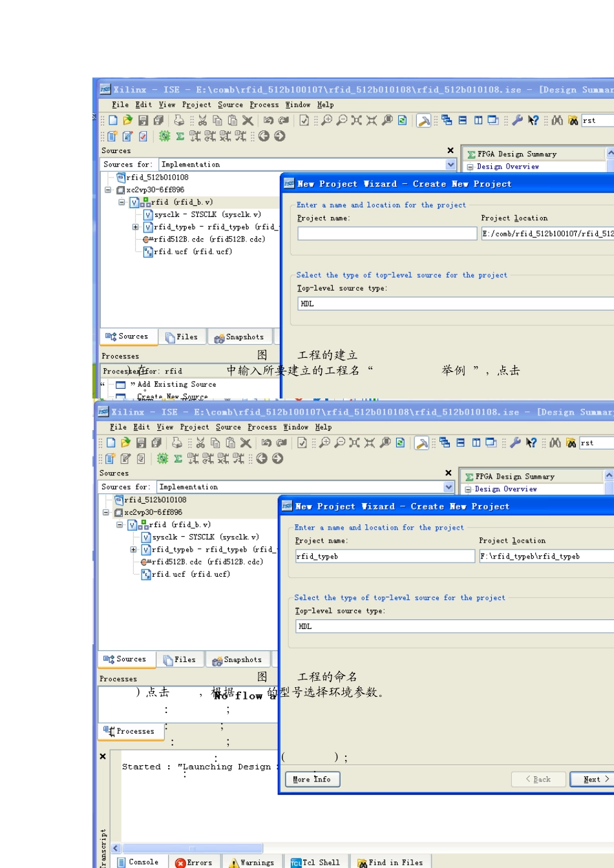The image size is (614, 868).
Task: Click Cut scissors icon in upper ISE window
Action: (202, 120)
